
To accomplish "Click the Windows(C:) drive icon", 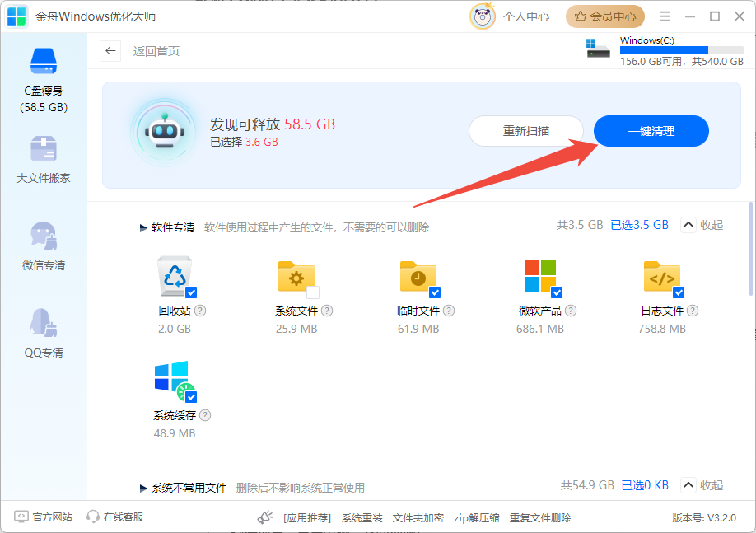I will coord(598,49).
